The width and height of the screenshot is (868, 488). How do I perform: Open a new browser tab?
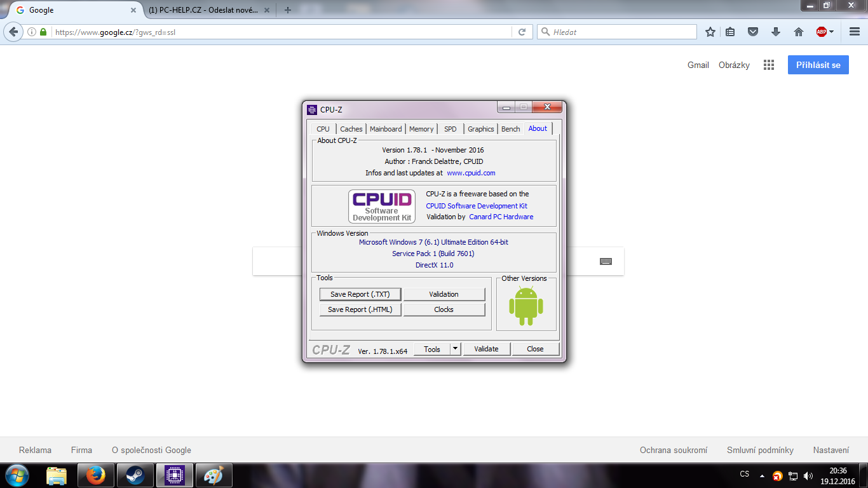coord(288,10)
